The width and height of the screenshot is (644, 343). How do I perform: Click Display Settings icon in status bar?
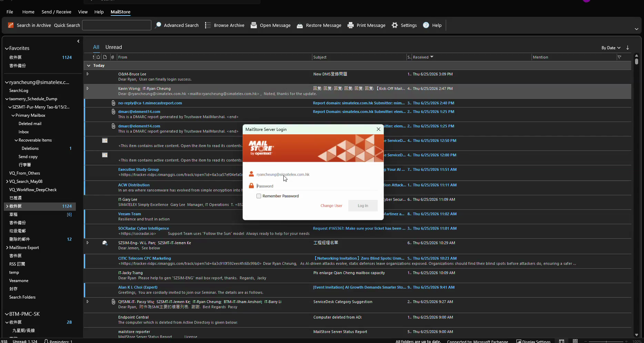pyautogui.click(x=519, y=341)
